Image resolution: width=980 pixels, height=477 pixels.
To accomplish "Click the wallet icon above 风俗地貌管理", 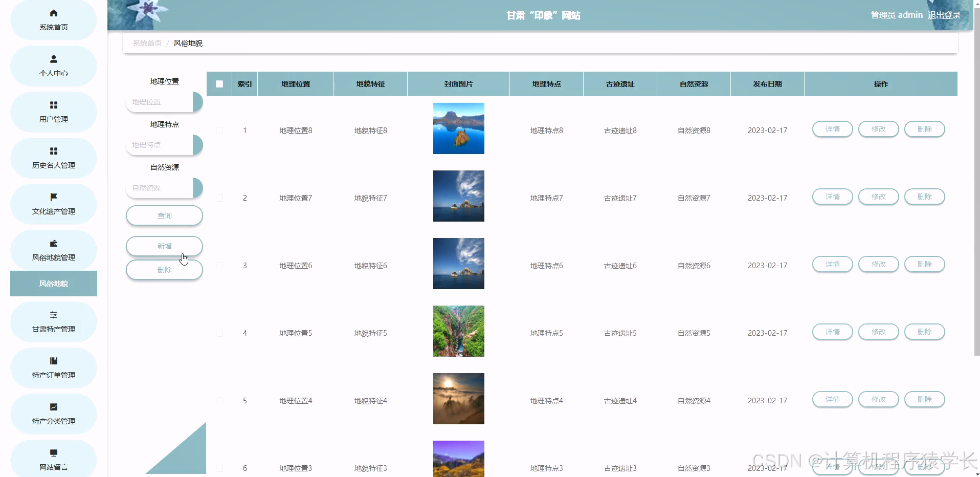I will tap(54, 243).
